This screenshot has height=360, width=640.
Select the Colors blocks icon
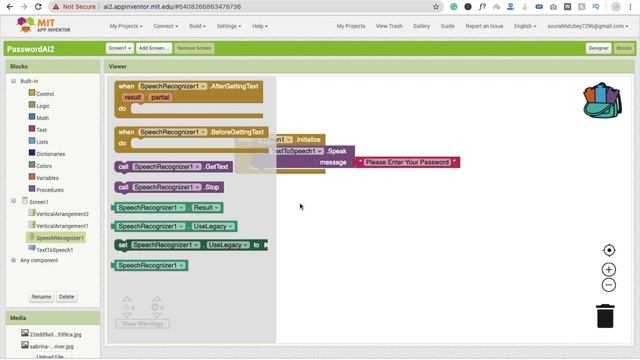32,165
